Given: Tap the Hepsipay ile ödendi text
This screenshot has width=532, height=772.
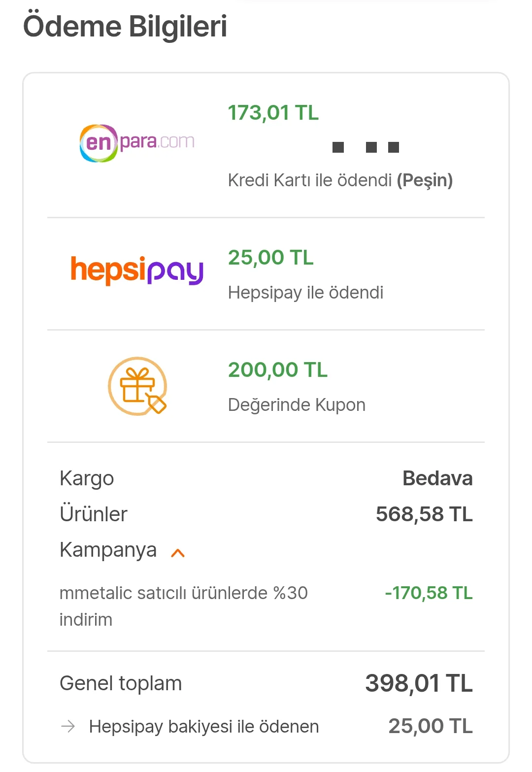Looking at the screenshot, I should coord(305,293).
